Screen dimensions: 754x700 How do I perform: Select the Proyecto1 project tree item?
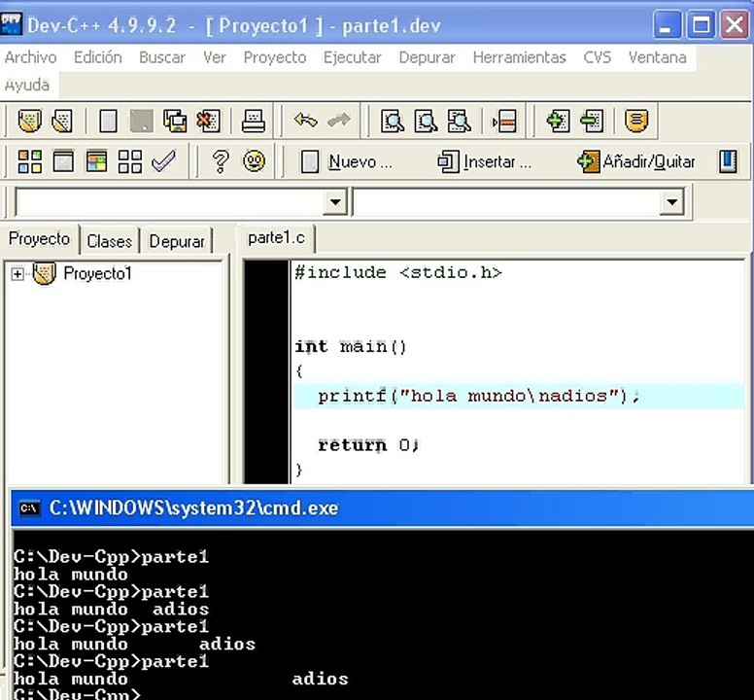click(x=97, y=274)
